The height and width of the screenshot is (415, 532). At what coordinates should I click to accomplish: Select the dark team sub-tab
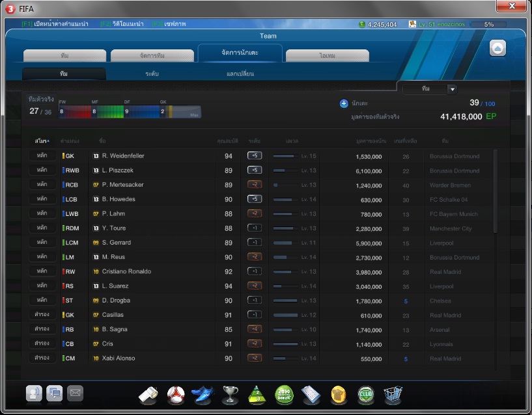(64, 74)
